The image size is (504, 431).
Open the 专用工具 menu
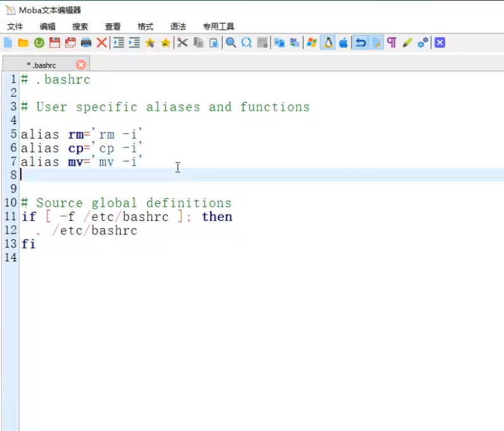pos(219,27)
